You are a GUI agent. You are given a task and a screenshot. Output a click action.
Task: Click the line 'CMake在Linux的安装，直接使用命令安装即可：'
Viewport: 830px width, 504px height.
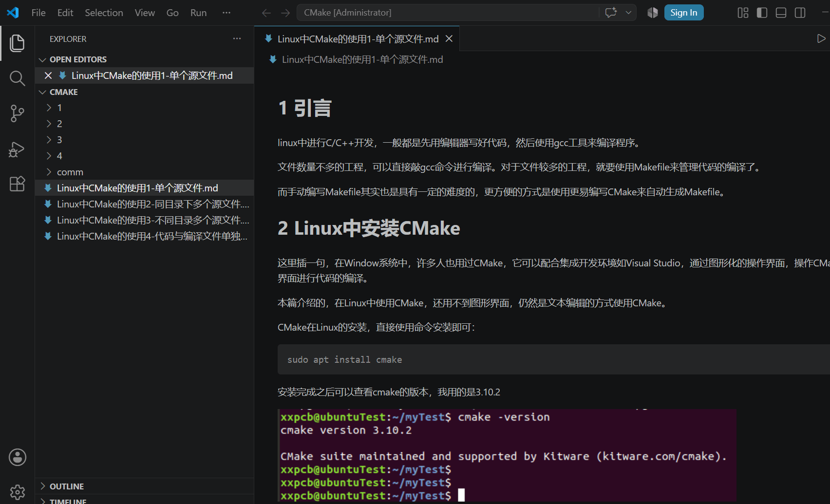(376, 327)
